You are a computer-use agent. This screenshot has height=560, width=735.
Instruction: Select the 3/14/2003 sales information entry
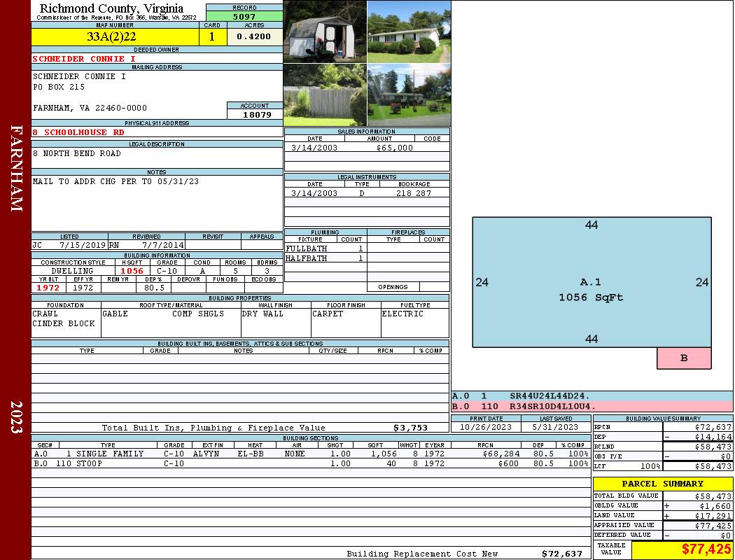(366, 148)
